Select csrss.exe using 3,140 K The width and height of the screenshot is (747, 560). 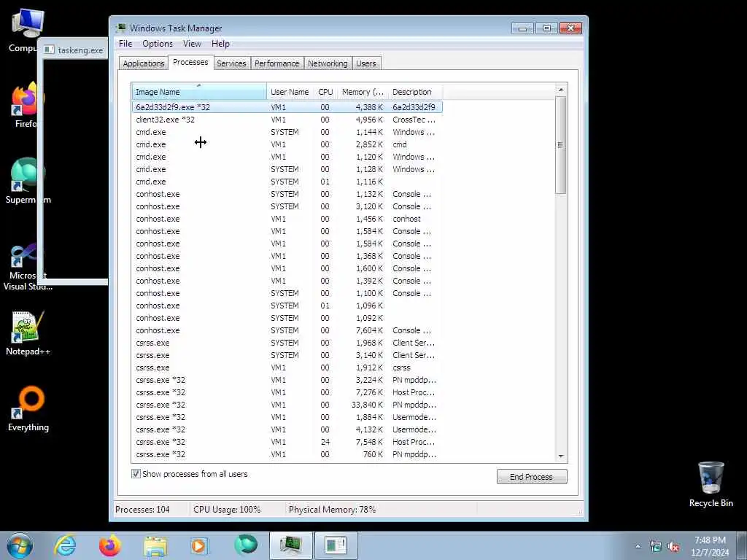[x=287, y=355]
